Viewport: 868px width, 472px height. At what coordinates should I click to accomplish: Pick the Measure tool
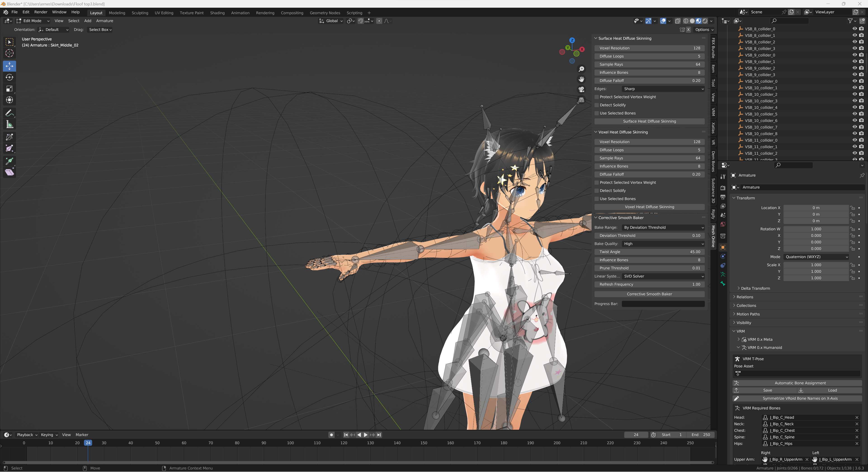(x=9, y=125)
